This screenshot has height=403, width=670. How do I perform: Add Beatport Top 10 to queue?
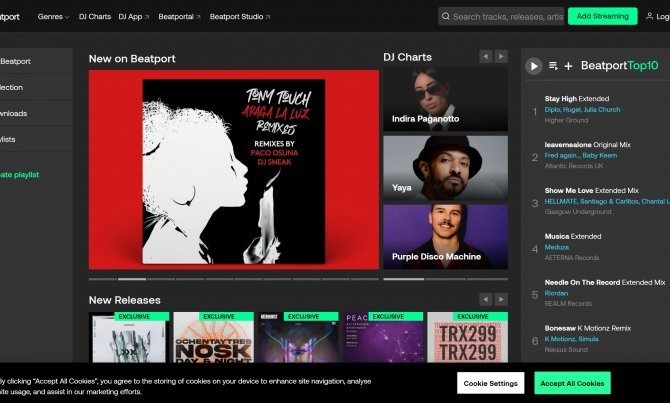pos(553,66)
